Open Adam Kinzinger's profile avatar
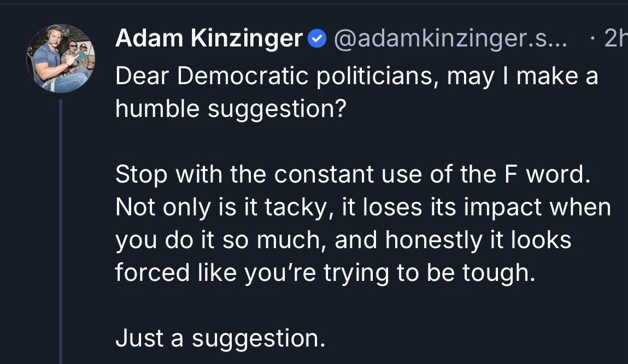 [61, 58]
